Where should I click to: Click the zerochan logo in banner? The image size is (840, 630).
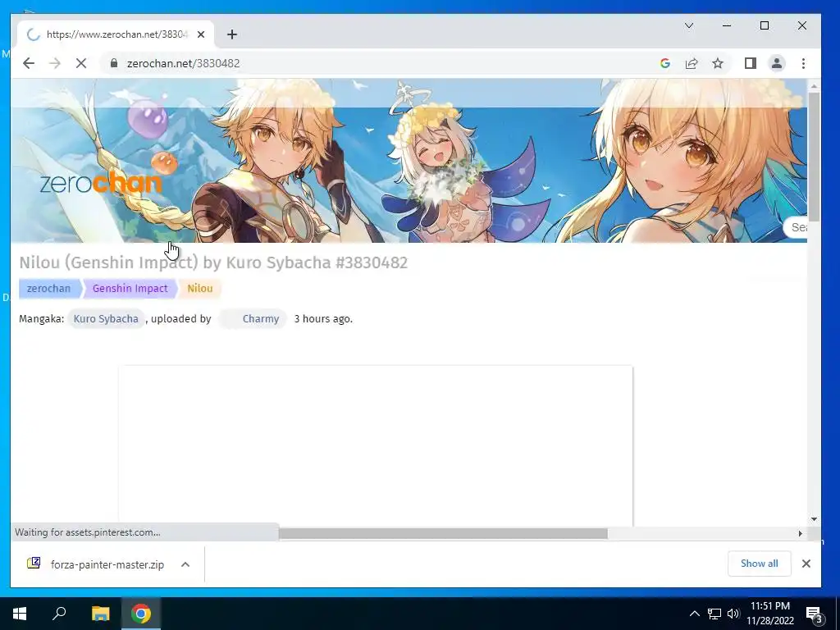coord(101,183)
